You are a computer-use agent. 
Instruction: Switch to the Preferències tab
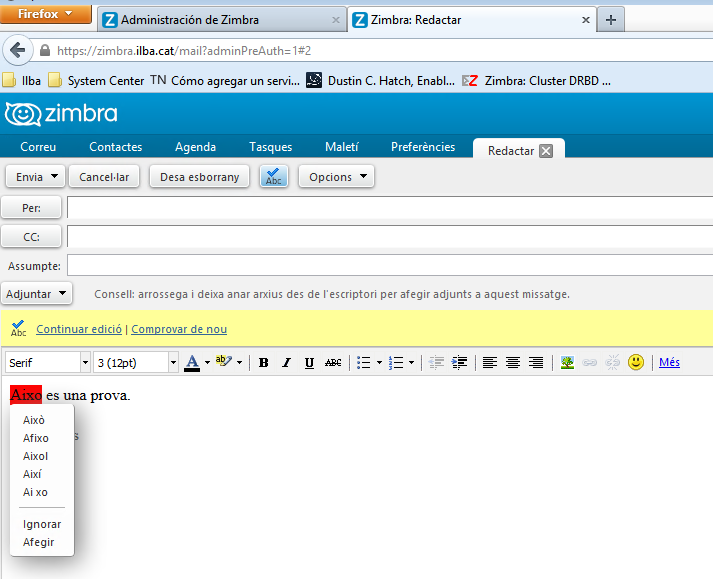(x=423, y=147)
